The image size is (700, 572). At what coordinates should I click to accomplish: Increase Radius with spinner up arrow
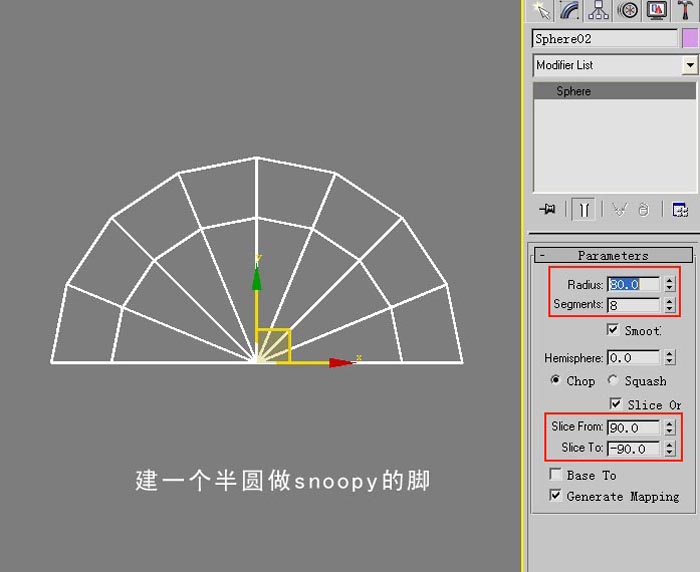tap(669, 280)
